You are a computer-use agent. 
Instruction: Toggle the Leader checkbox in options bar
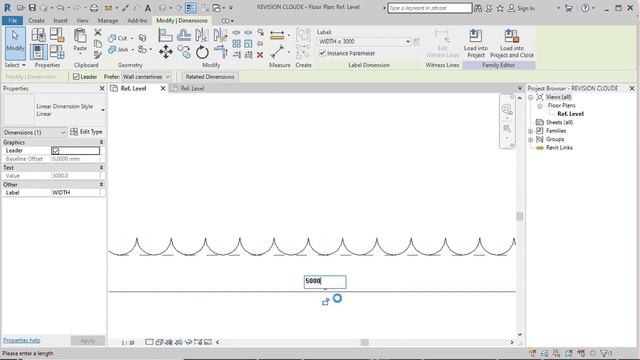(76, 76)
